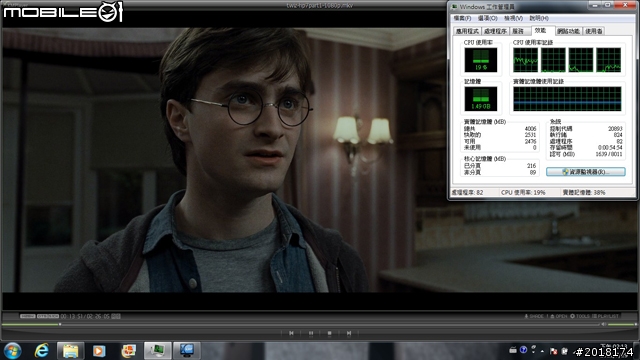Open 資源監視器 Resource Monitor button

click(x=586, y=172)
